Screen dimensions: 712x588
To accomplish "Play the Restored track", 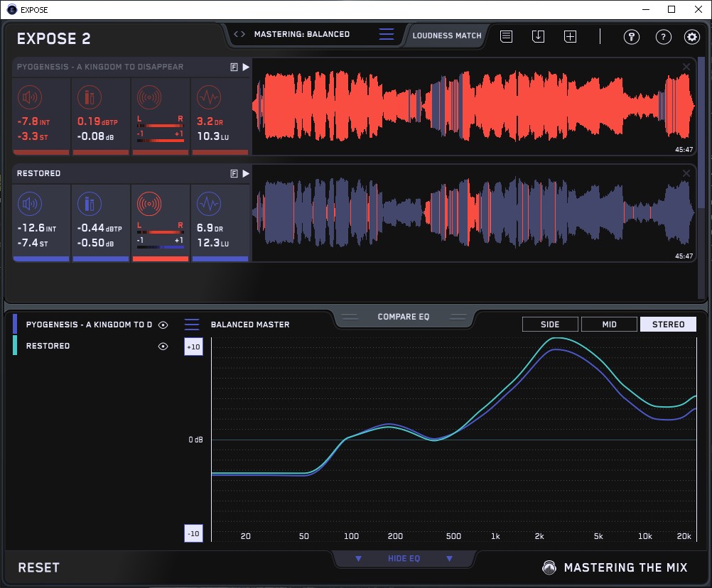I will pyautogui.click(x=246, y=173).
